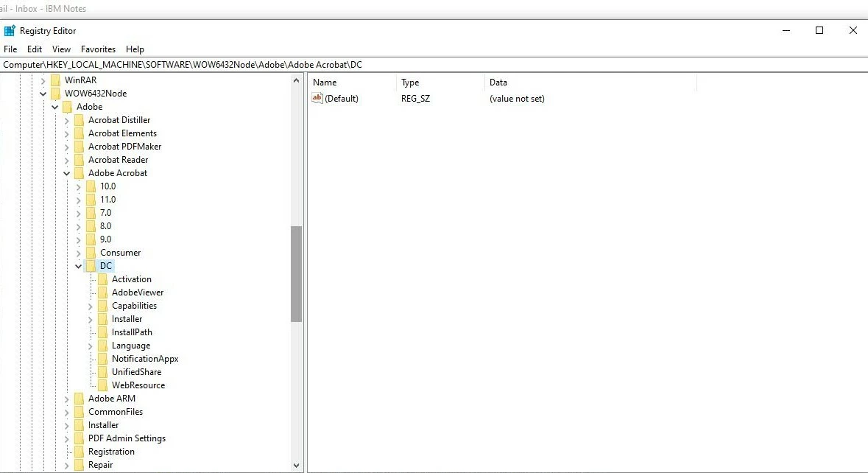Select the WinRAR folder icon
The height and width of the screenshot is (473, 868).
point(55,80)
